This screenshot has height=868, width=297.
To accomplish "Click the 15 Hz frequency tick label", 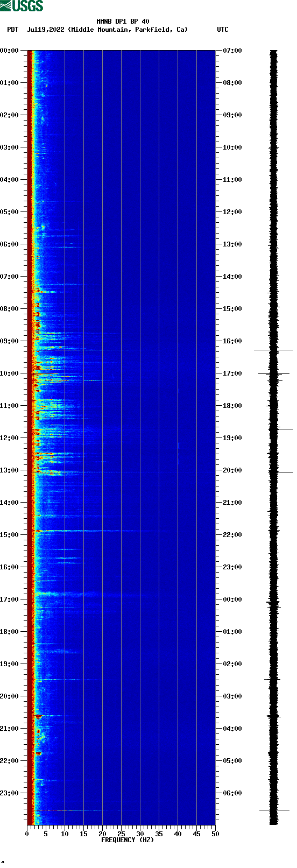I will [x=83, y=834].
